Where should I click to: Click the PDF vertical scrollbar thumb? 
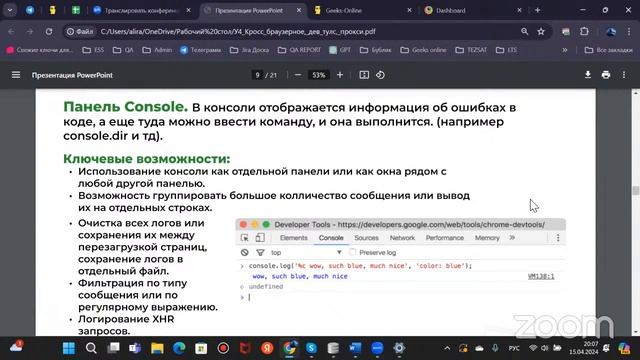tap(636, 190)
